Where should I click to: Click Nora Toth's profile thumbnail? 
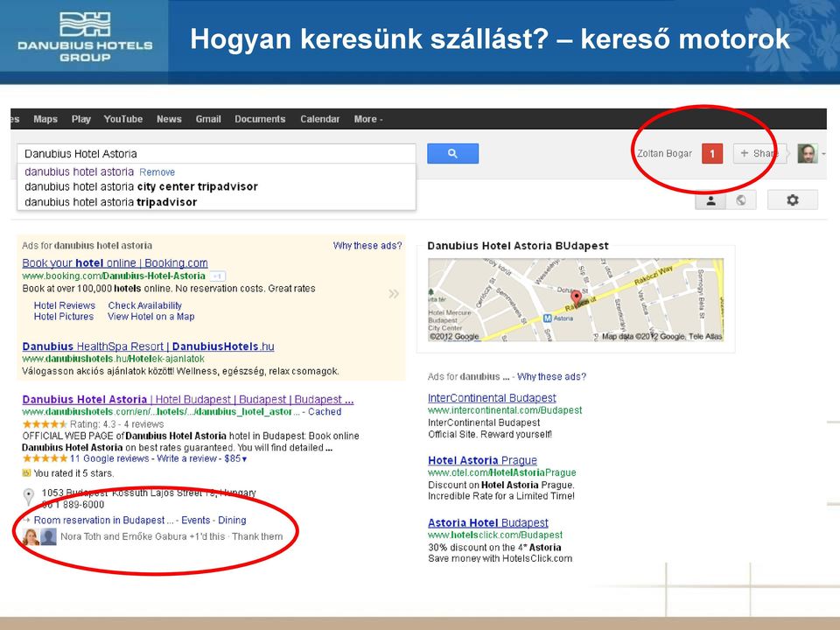[x=31, y=536]
